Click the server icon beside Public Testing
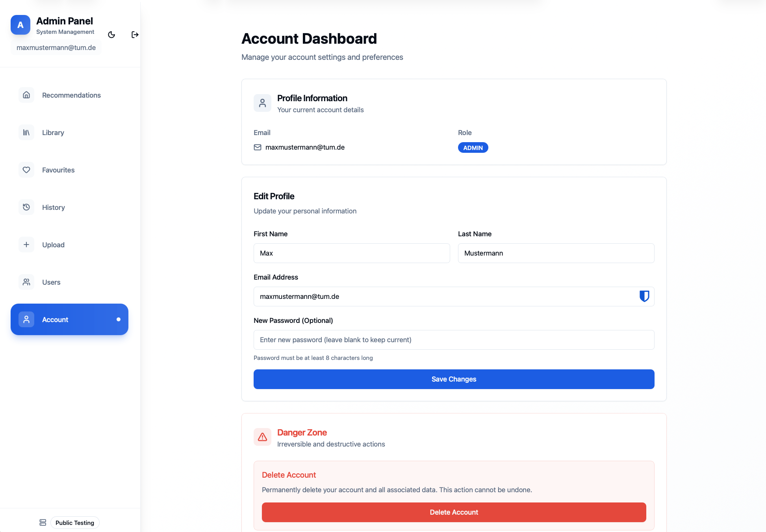Screen dimensions: 766x532 (43, 523)
